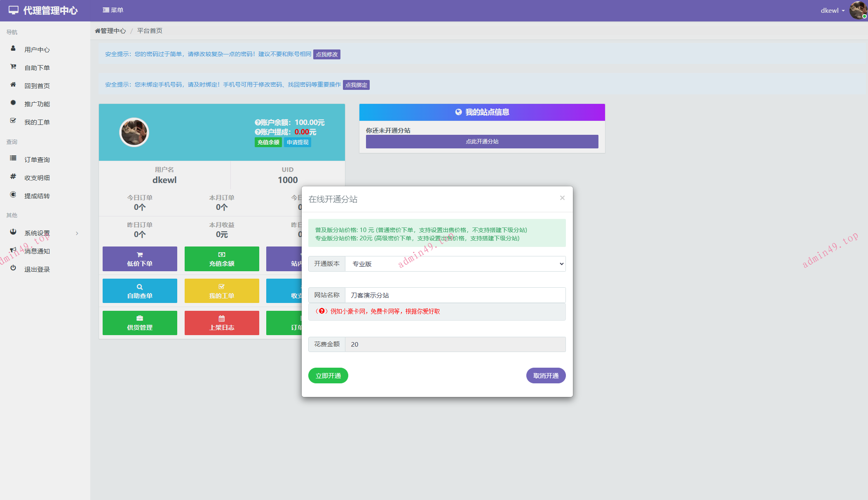The height and width of the screenshot is (500, 868).
Task: Expand the 系统设置 sidebar chevron
Action: point(77,234)
